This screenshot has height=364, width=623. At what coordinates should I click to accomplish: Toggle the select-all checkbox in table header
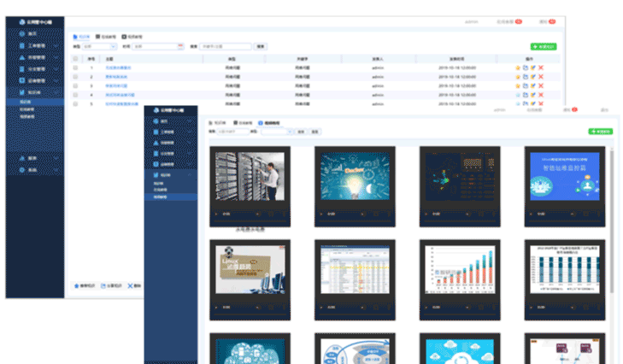point(75,59)
